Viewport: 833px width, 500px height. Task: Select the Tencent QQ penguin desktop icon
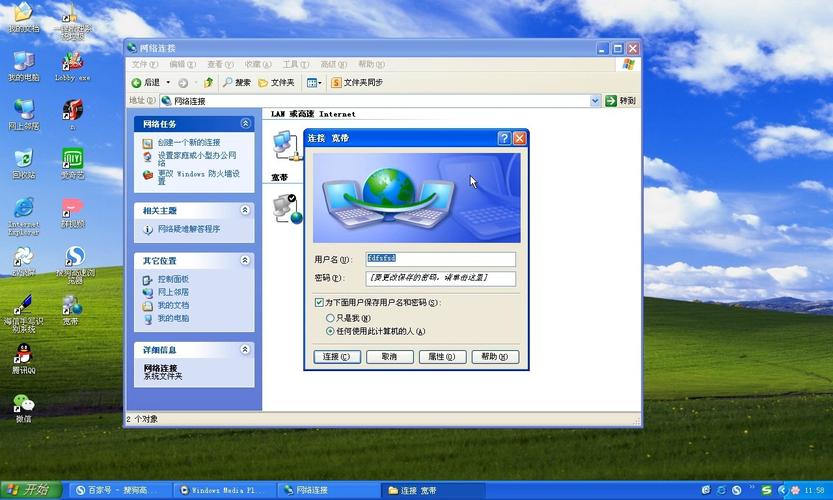click(x=23, y=358)
